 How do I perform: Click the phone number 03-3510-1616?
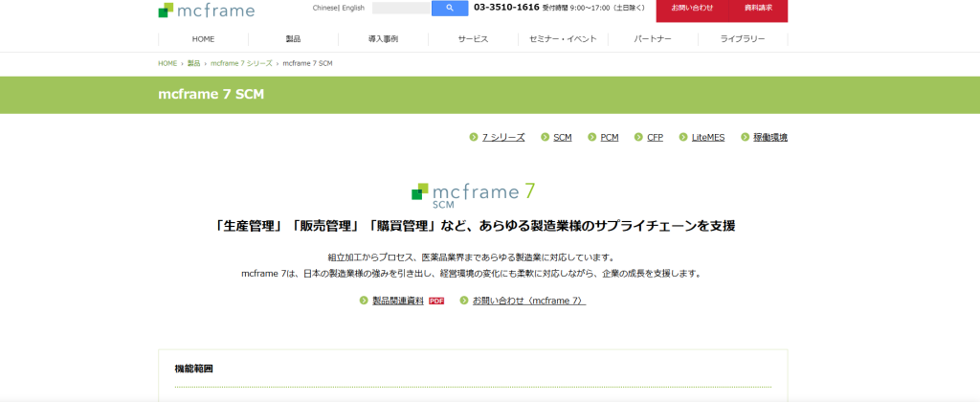507,8
